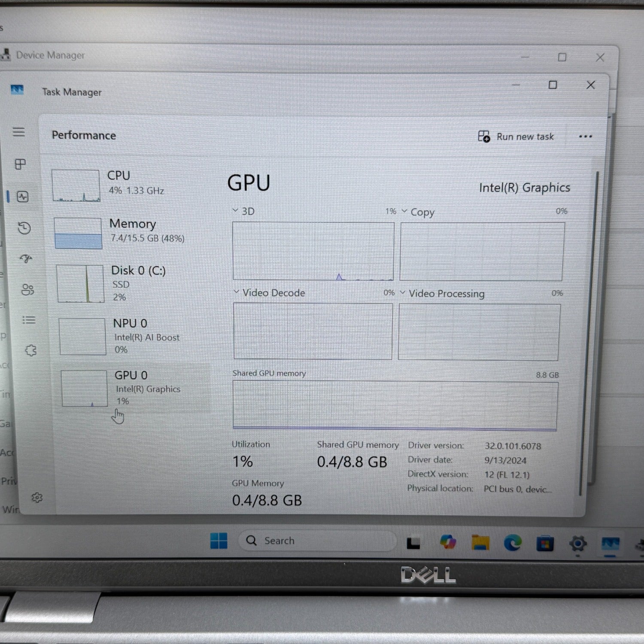Open the Startup apps page

[x=27, y=257]
